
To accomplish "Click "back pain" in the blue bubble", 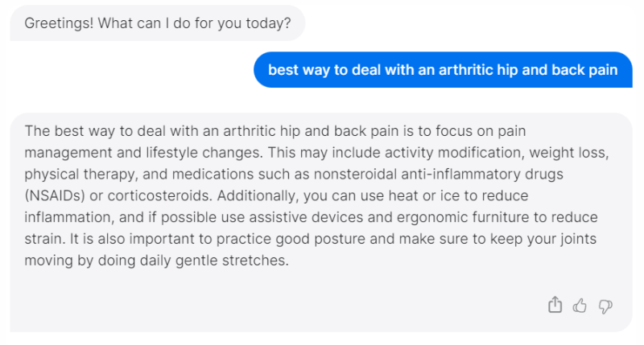I will 584,70.
